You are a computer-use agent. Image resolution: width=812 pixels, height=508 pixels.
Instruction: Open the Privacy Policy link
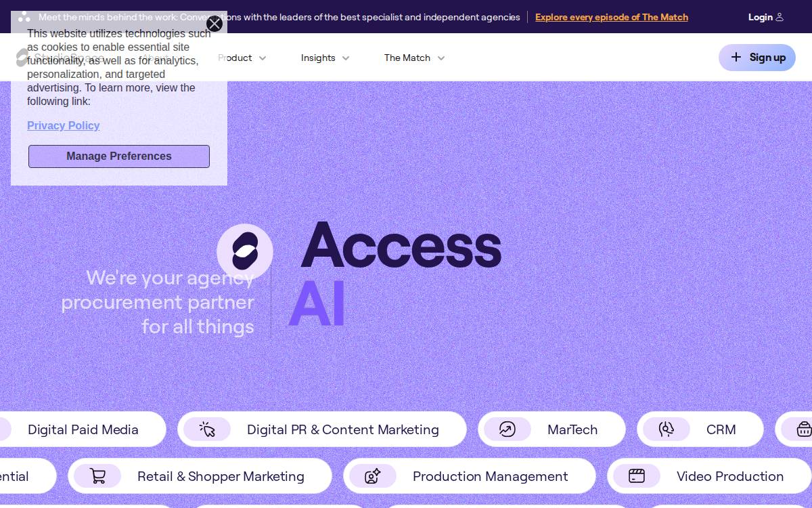[63, 125]
